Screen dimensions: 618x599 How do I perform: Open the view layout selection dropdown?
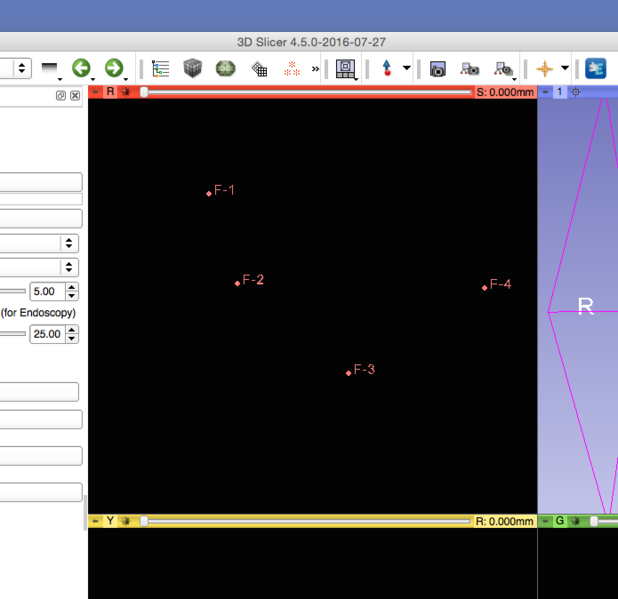coord(346,69)
